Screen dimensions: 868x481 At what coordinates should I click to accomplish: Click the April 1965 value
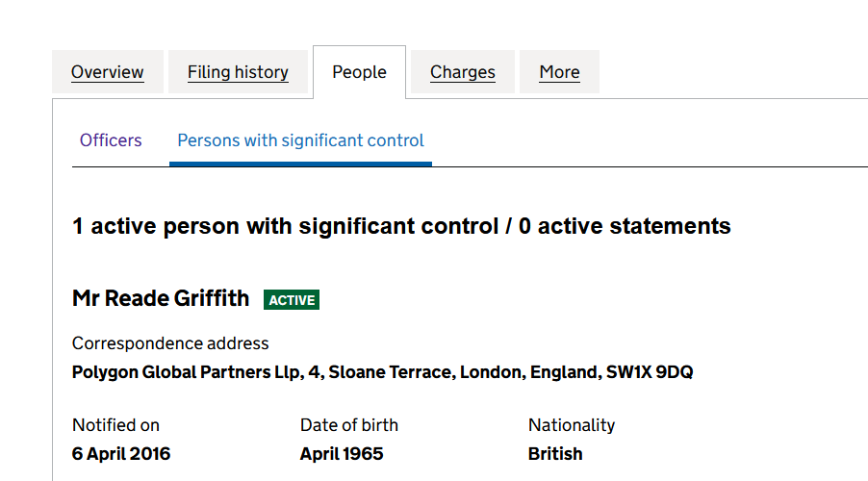tap(342, 454)
